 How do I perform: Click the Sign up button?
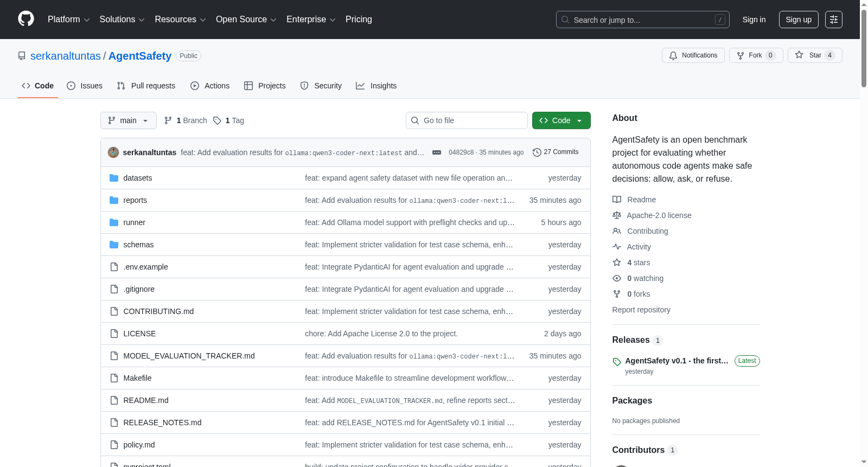tap(799, 20)
